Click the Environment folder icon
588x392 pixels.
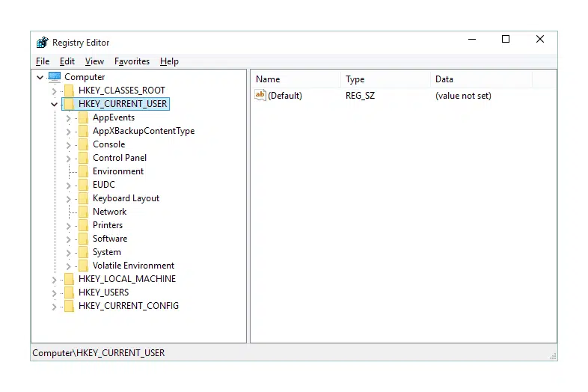83,171
